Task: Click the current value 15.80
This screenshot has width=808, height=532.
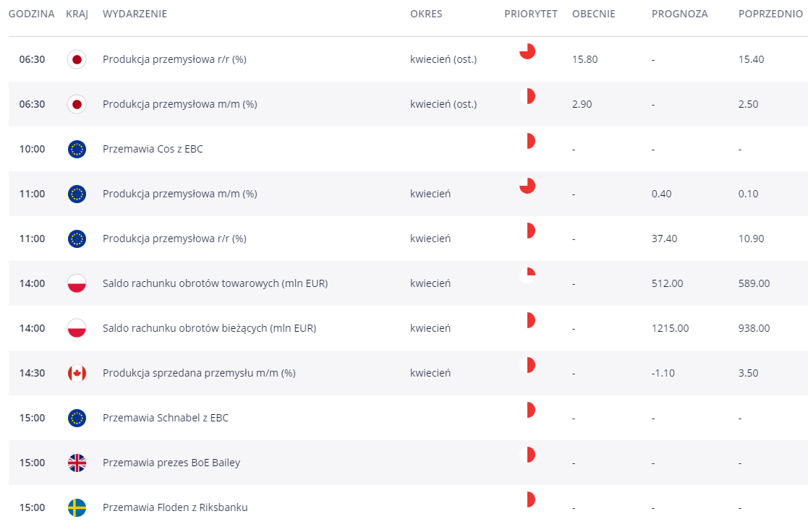Action: [585, 59]
